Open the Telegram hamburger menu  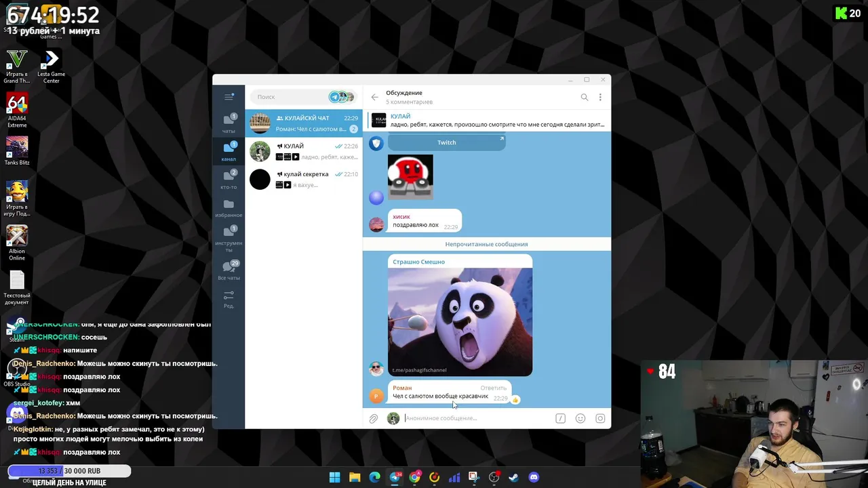click(229, 97)
